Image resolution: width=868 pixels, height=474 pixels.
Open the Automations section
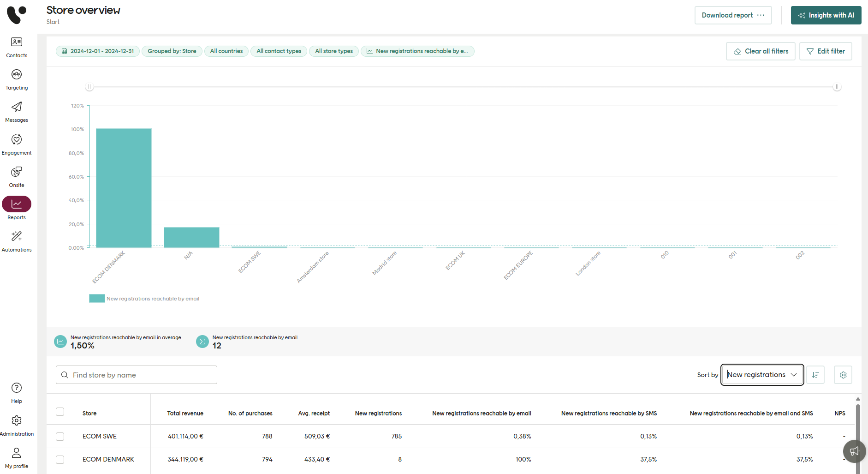tap(16, 240)
